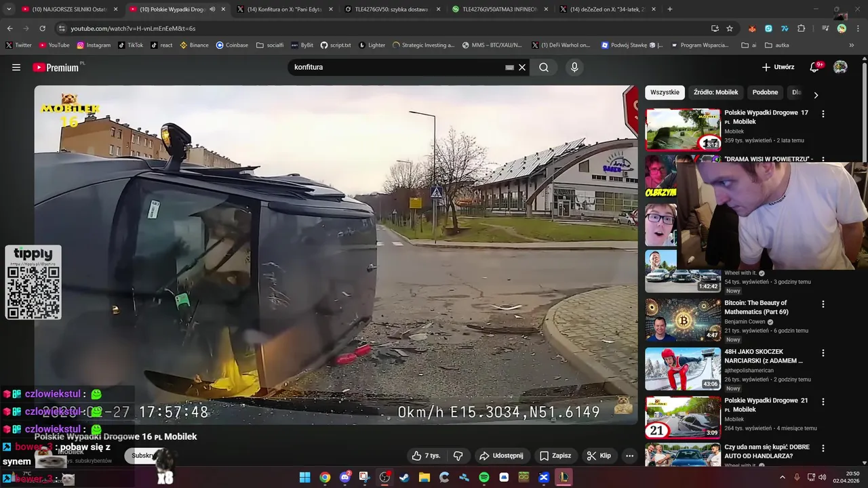The width and height of the screenshot is (868, 488).
Task: Show hidden system tray icons
Action: pyautogui.click(x=783, y=477)
